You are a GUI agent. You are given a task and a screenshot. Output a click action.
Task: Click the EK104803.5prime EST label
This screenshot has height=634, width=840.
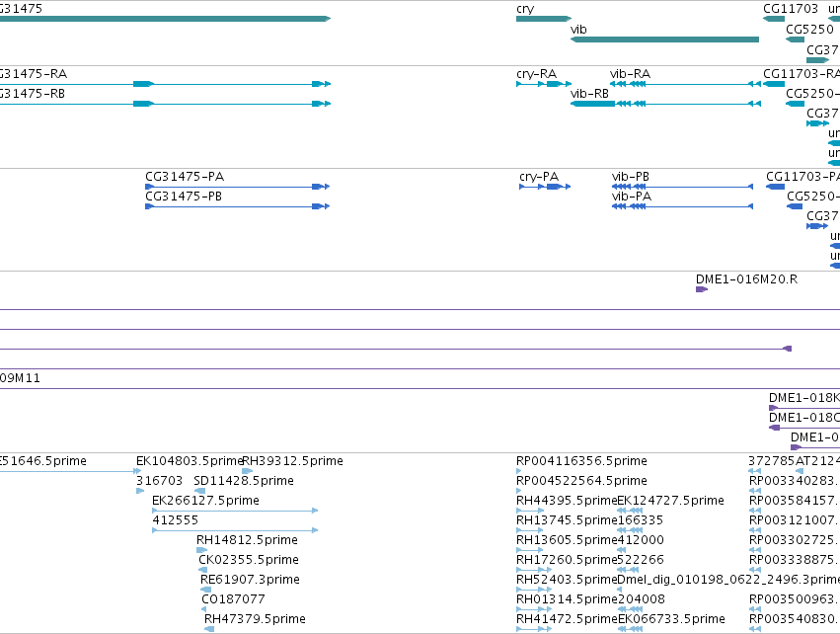pyautogui.click(x=190, y=461)
